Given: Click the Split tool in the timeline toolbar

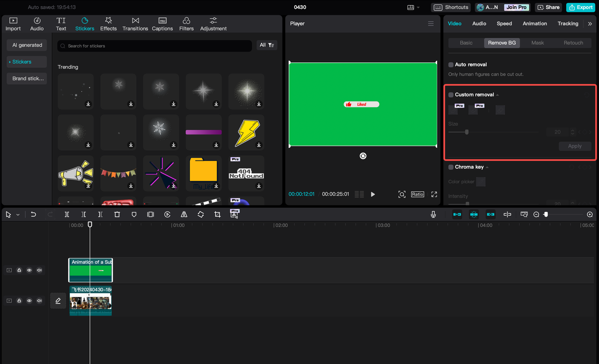Looking at the screenshot, I should click(x=67, y=214).
